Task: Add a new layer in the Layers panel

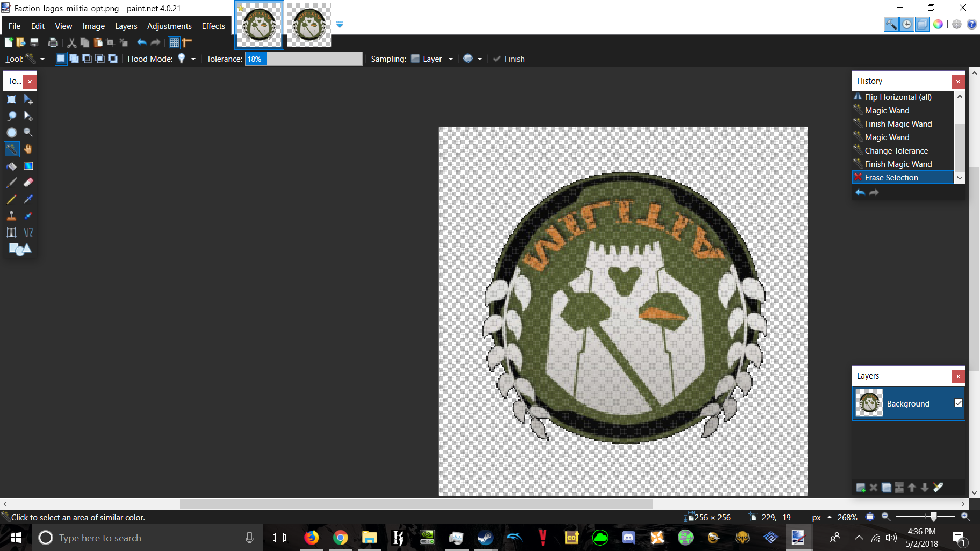Action: point(860,488)
